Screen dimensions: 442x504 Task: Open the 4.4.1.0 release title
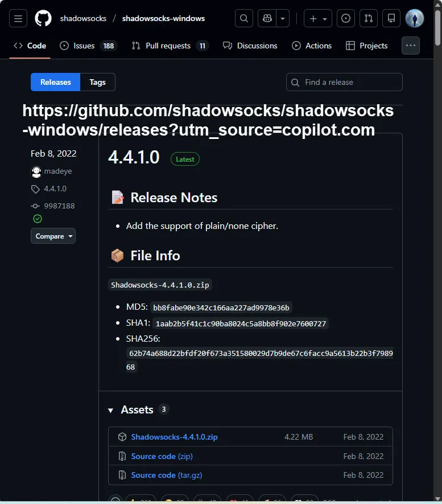coord(134,157)
